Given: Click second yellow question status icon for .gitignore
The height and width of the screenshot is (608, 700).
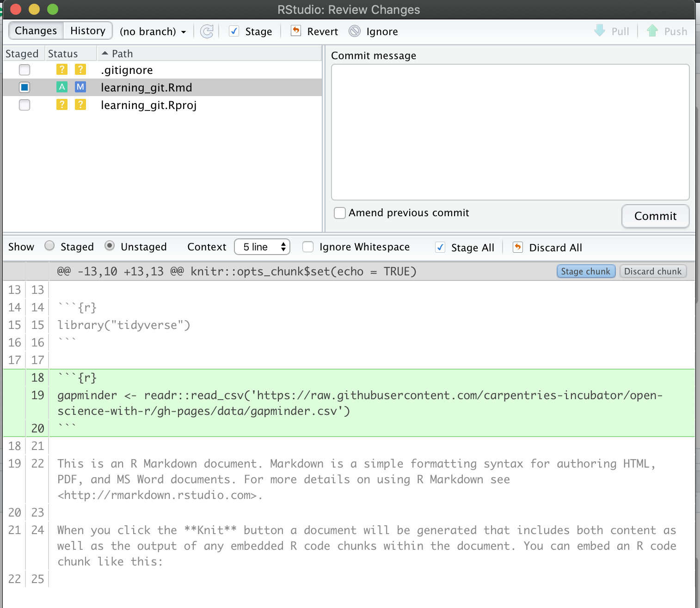Looking at the screenshot, I should [80, 69].
